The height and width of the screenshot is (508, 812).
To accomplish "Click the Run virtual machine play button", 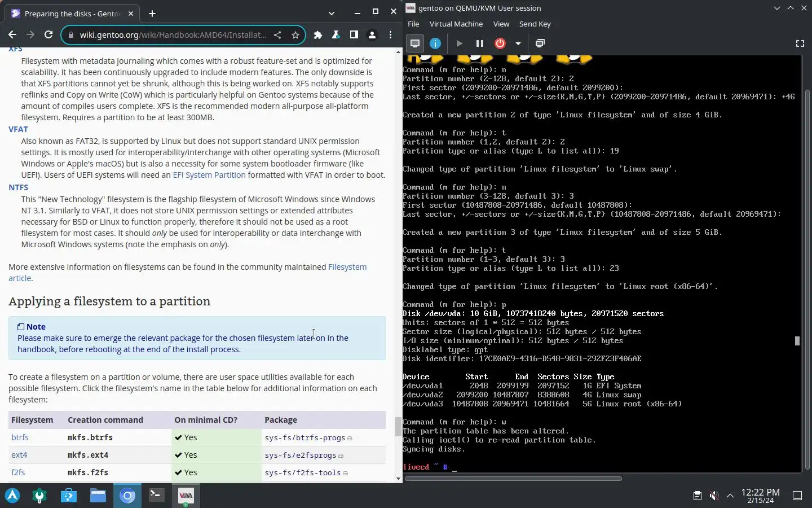I will 459,43.
